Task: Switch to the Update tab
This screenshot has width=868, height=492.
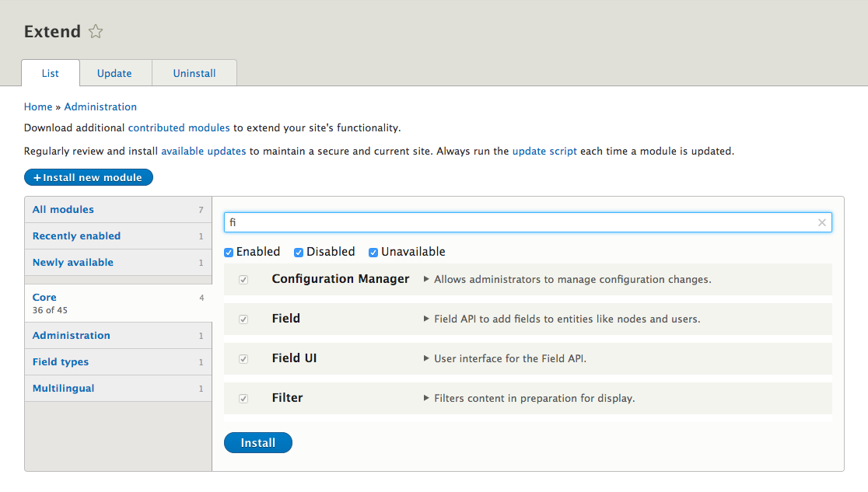Action: [x=114, y=73]
